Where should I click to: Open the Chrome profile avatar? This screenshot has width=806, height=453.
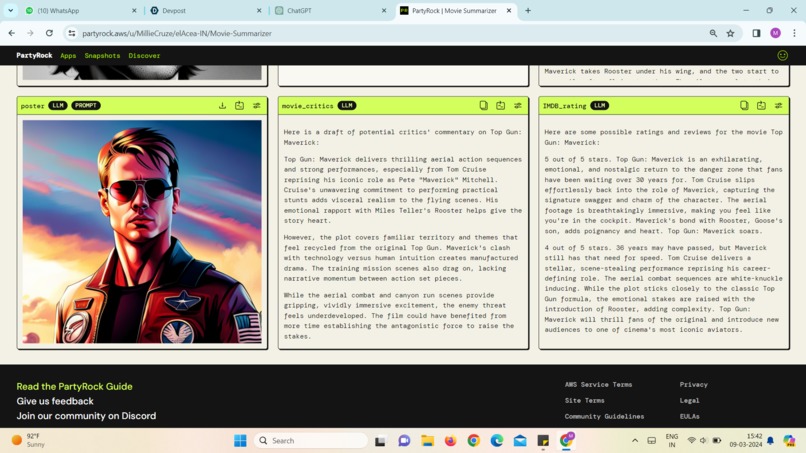(775, 33)
